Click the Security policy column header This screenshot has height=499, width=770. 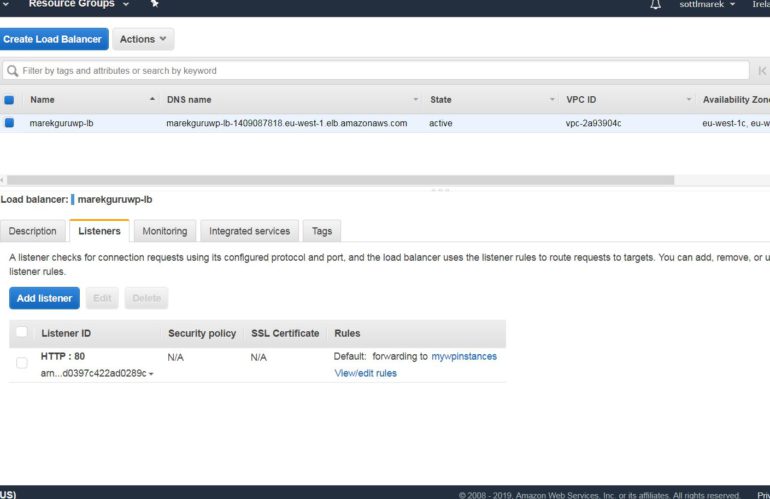pyautogui.click(x=202, y=333)
